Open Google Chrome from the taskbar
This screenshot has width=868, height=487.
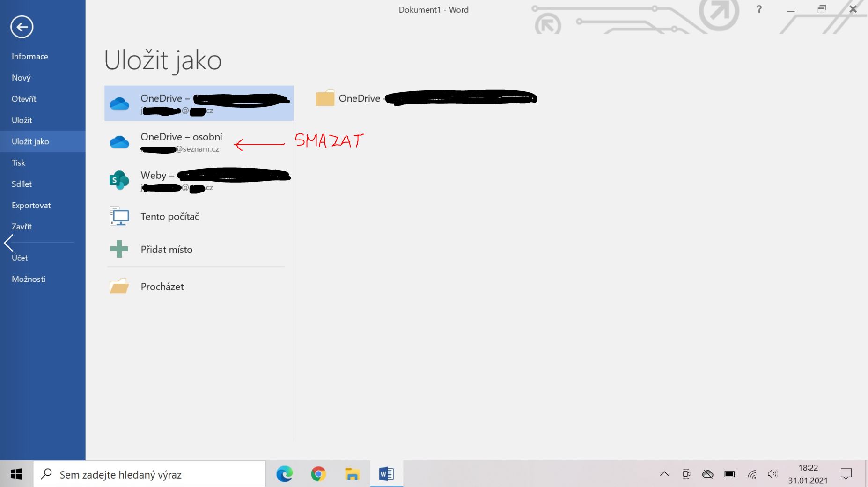pos(318,474)
